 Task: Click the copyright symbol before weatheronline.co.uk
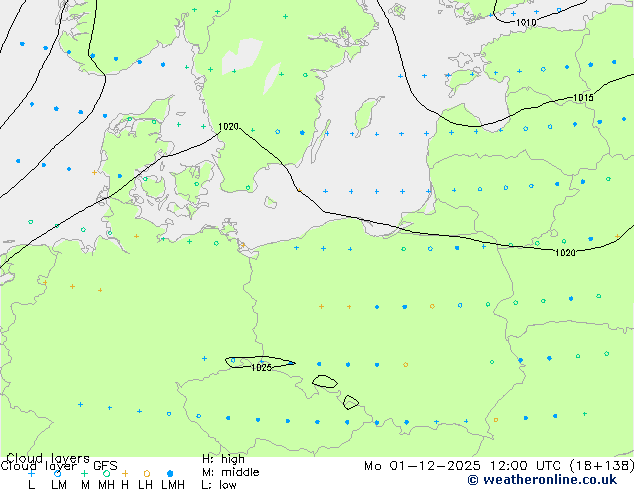[x=473, y=480]
